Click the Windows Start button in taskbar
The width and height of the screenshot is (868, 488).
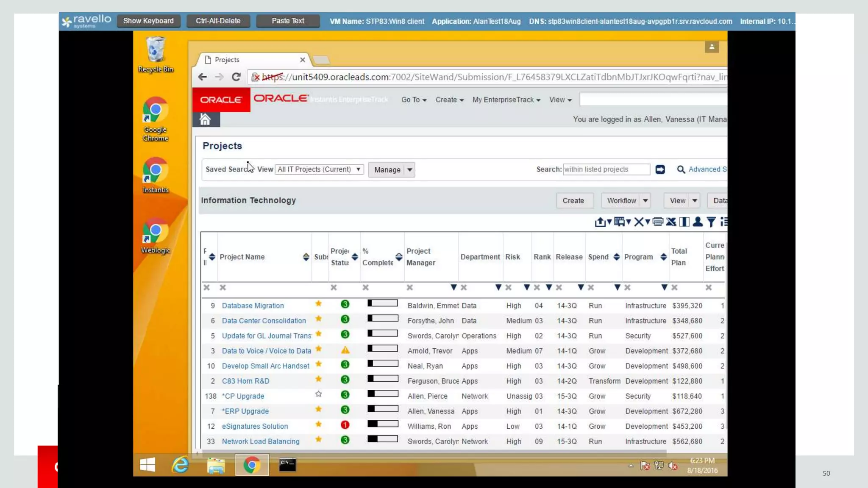pos(147,465)
